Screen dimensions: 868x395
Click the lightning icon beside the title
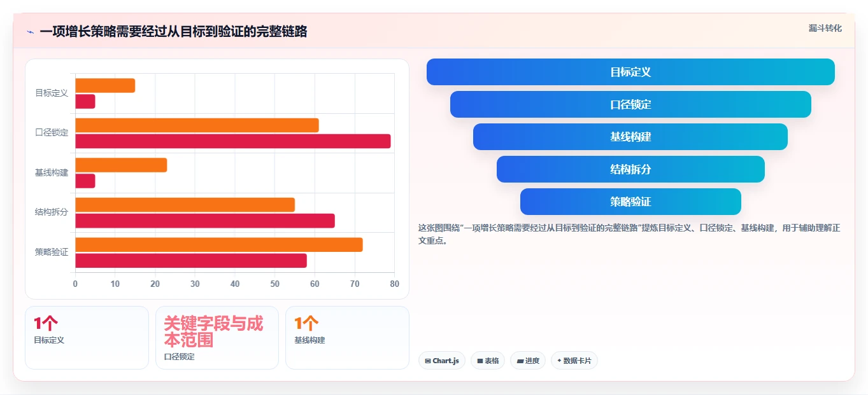pyautogui.click(x=31, y=32)
